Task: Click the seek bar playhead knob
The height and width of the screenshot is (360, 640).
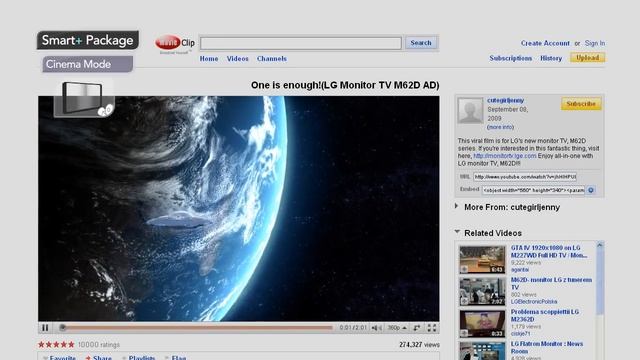Action: tap(62, 327)
